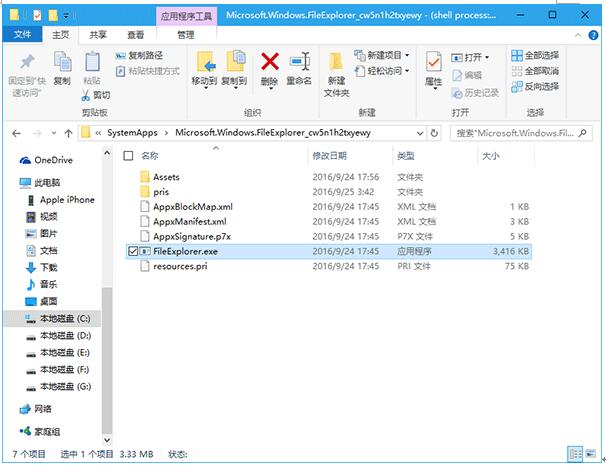Select Homegroup (家庭组) in navigation pane
606x465 pixels.
[x=39, y=431]
